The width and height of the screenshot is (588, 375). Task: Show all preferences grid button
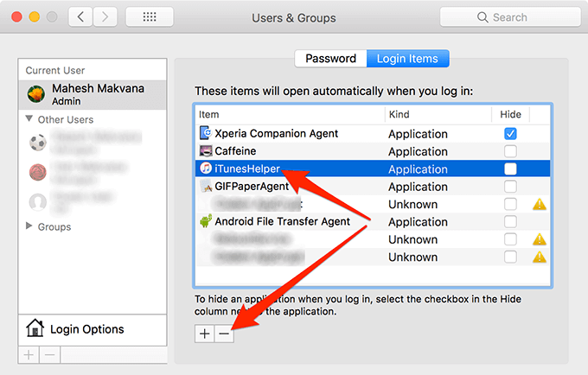tap(149, 17)
